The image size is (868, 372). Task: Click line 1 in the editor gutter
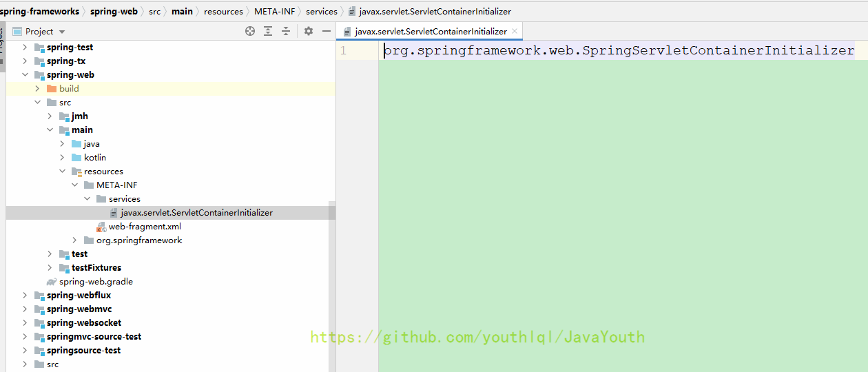343,51
